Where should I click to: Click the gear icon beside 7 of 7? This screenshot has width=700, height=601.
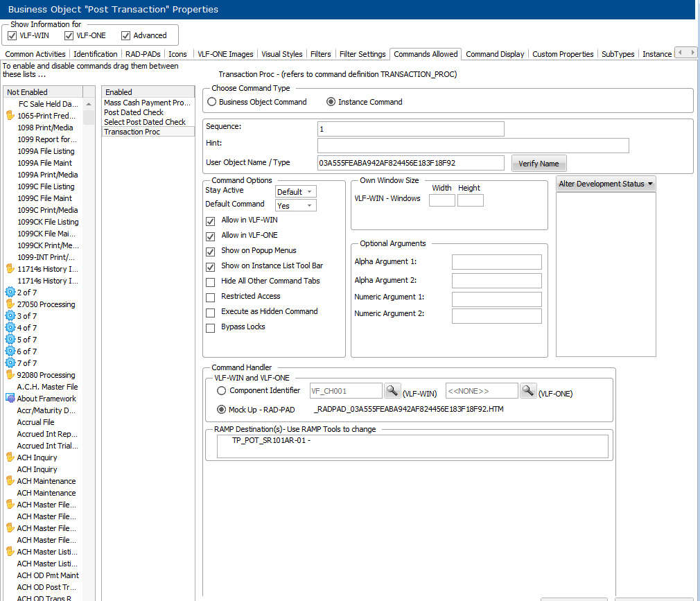coord(10,363)
